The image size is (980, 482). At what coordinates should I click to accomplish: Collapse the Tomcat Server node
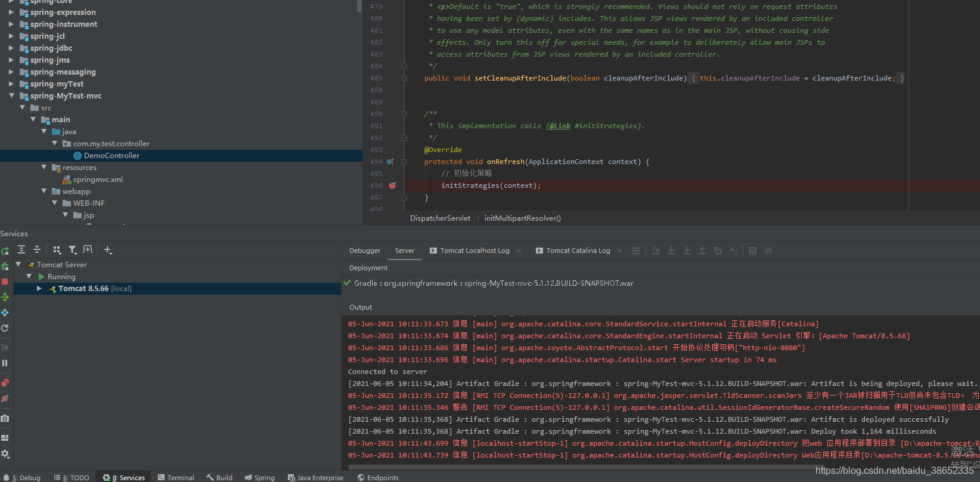(x=18, y=264)
